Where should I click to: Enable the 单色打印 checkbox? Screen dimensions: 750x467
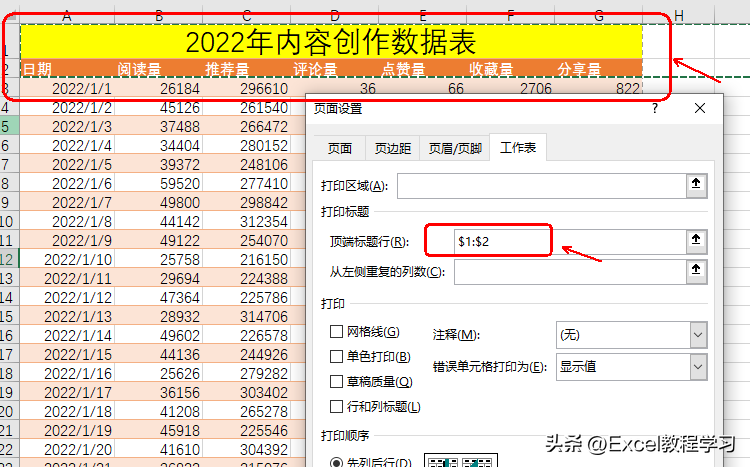coord(337,356)
